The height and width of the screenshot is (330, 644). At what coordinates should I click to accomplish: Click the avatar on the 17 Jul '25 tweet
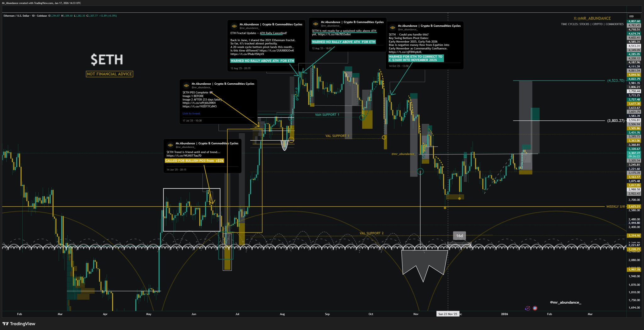pos(186,86)
